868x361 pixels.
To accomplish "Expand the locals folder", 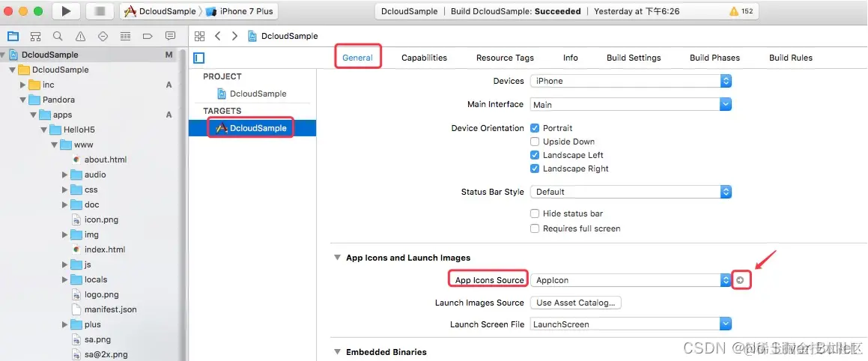I will [64, 279].
